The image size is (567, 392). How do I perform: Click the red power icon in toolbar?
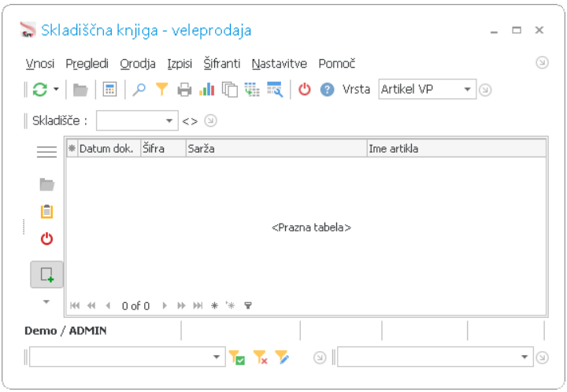[x=305, y=89]
